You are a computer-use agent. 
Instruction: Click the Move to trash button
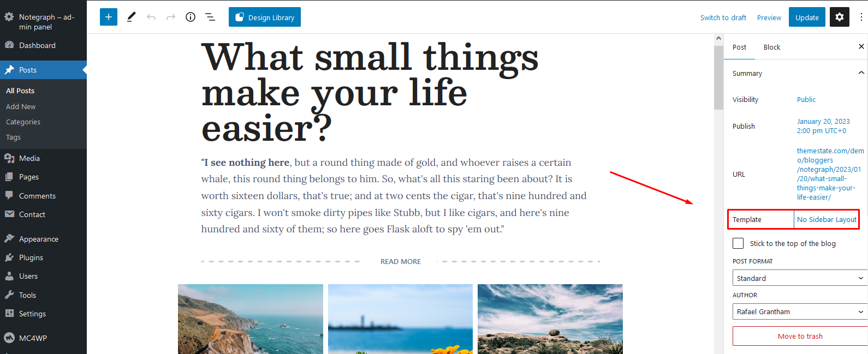coord(800,336)
